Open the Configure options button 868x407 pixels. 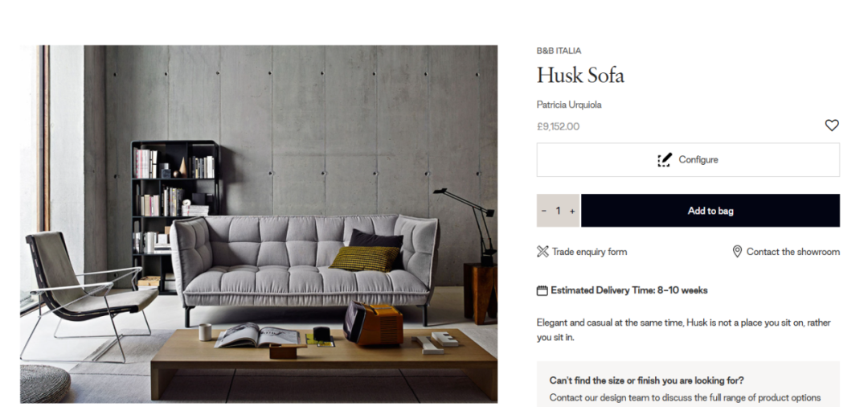[x=688, y=160]
